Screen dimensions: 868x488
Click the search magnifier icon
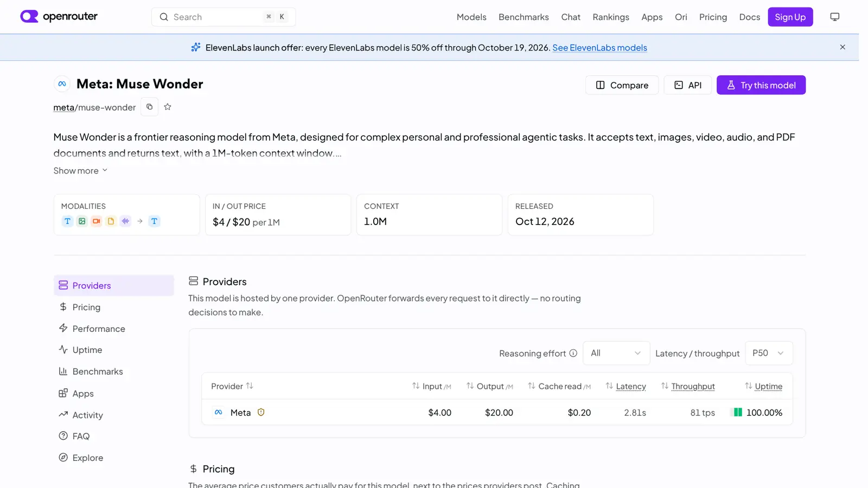tap(164, 17)
